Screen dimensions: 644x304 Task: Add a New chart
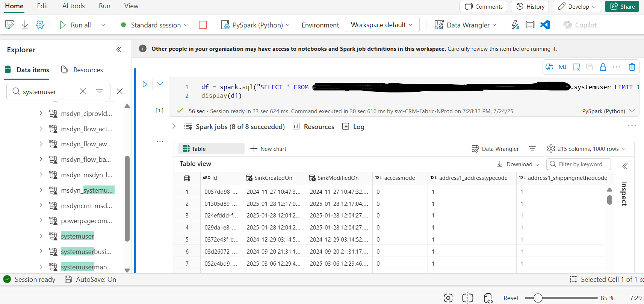pyautogui.click(x=268, y=149)
